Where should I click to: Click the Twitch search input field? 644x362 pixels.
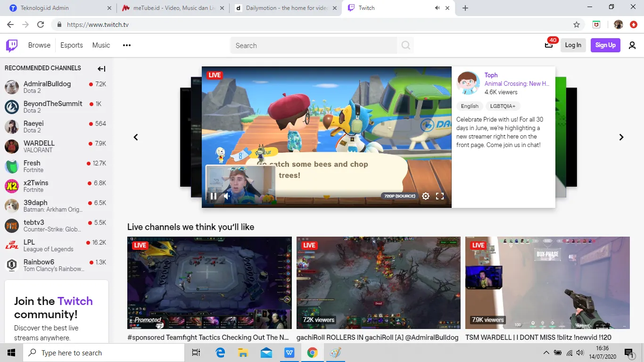coord(314,45)
